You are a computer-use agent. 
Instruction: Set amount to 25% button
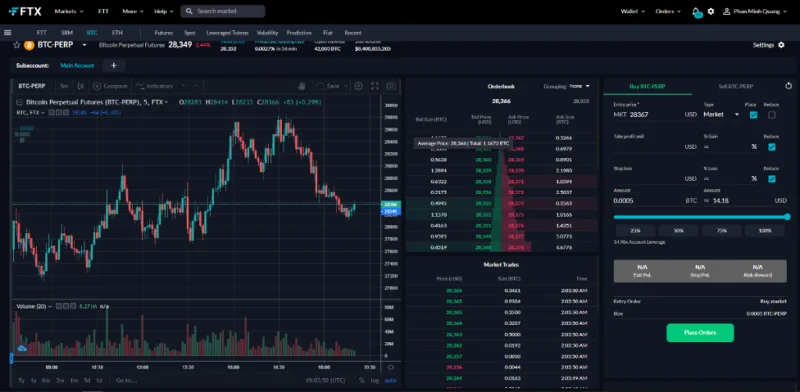click(x=635, y=231)
